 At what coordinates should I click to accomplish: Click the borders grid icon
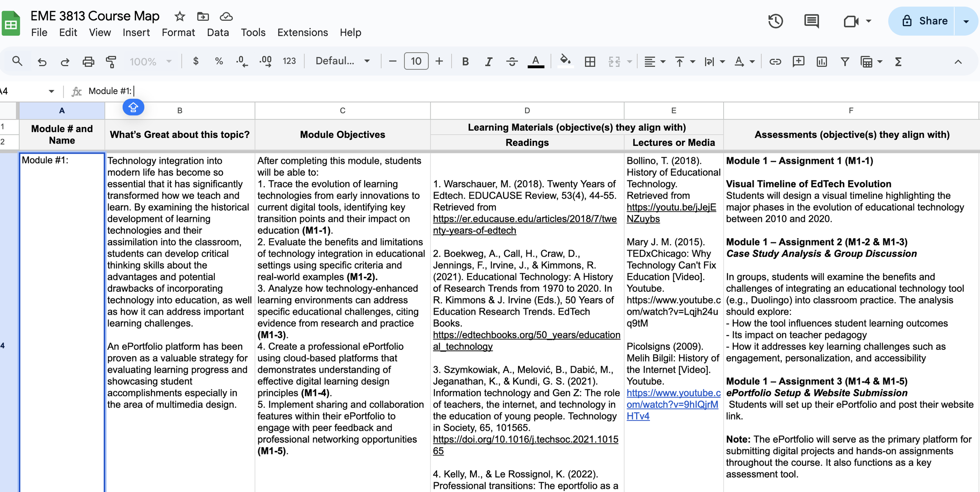pos(590,62)
